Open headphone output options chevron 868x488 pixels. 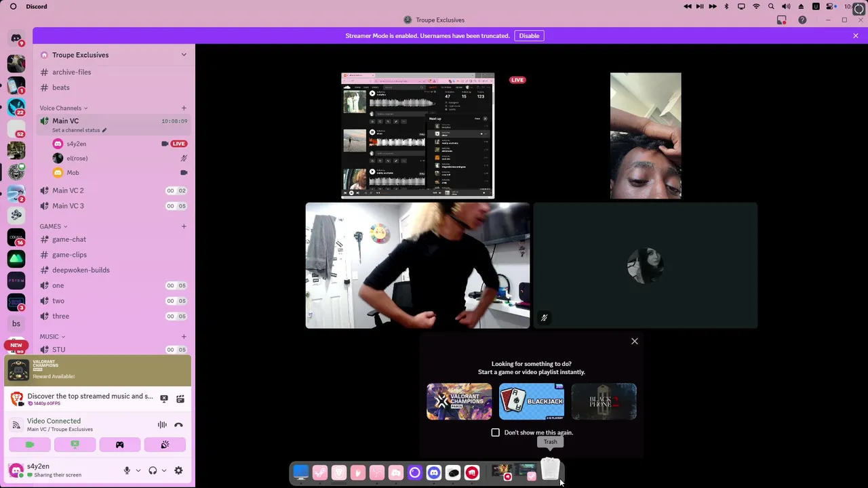click(x=164, y=470)
